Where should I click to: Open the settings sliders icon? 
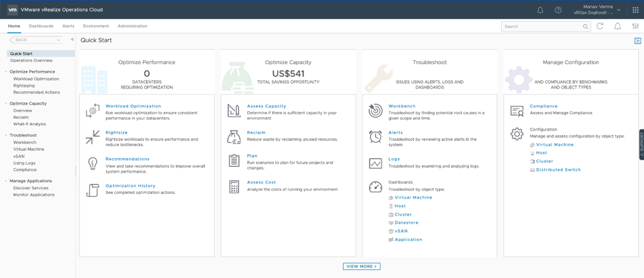[635, 26]
